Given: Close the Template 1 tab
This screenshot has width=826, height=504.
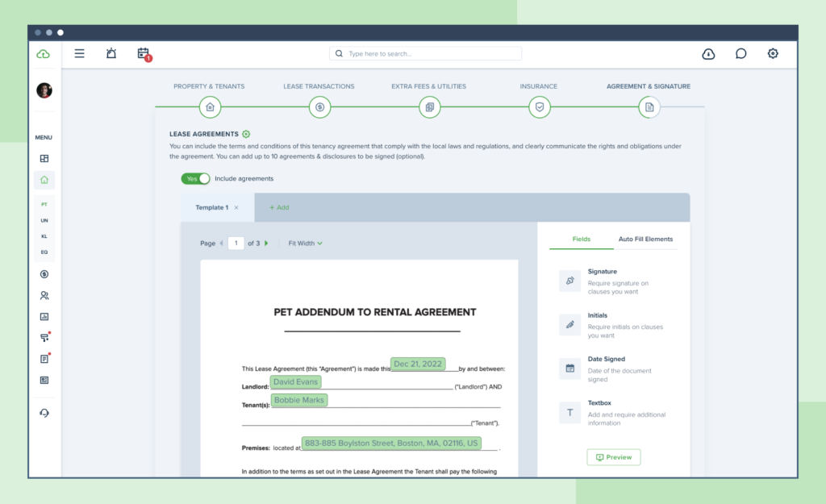Looking at the screenshot, I should (236, 207).
